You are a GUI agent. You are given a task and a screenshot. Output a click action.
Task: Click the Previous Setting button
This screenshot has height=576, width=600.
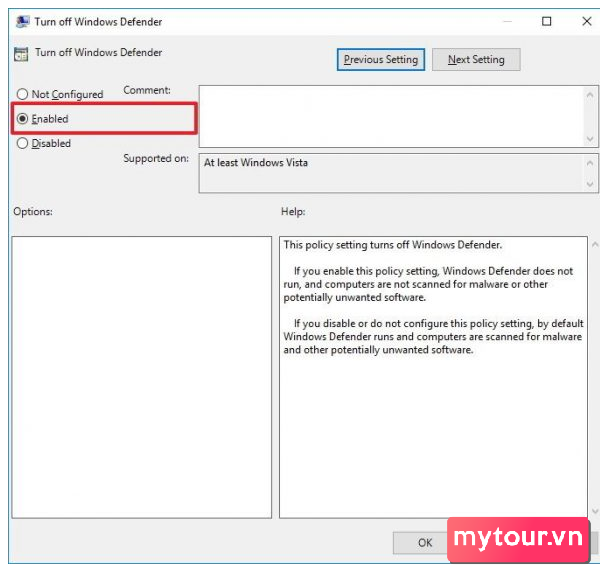point(381,59)
